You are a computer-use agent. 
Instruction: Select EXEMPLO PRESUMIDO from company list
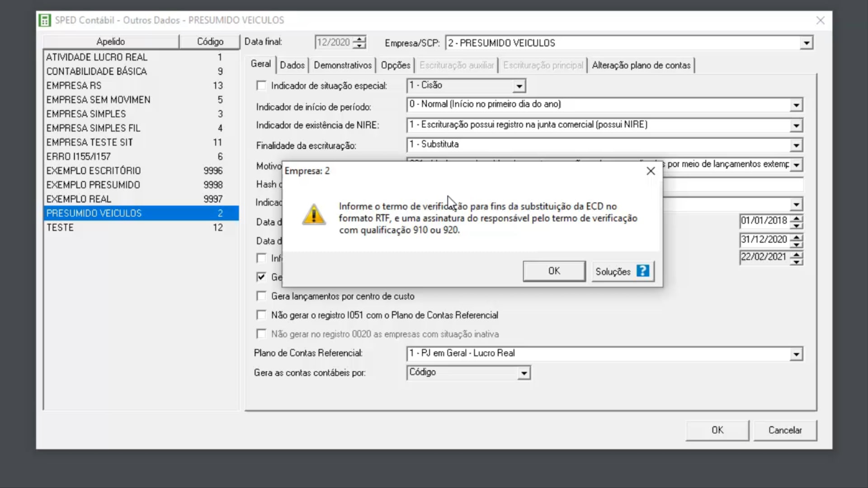(x=93, y=185)
